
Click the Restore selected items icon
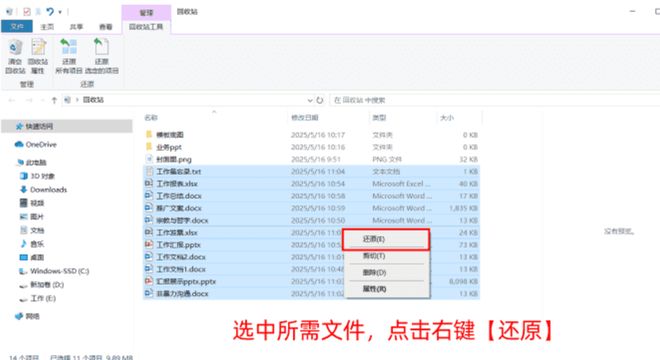click(101, 47)
